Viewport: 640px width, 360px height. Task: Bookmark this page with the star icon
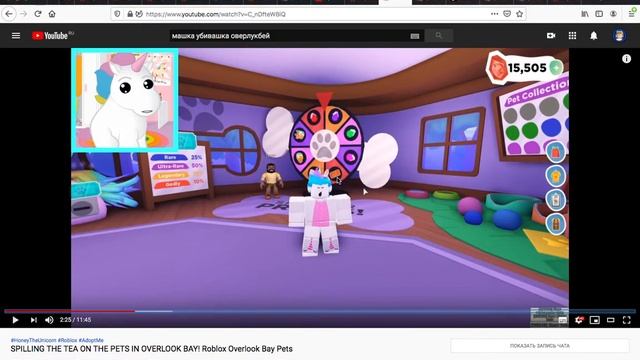point(520,14)
